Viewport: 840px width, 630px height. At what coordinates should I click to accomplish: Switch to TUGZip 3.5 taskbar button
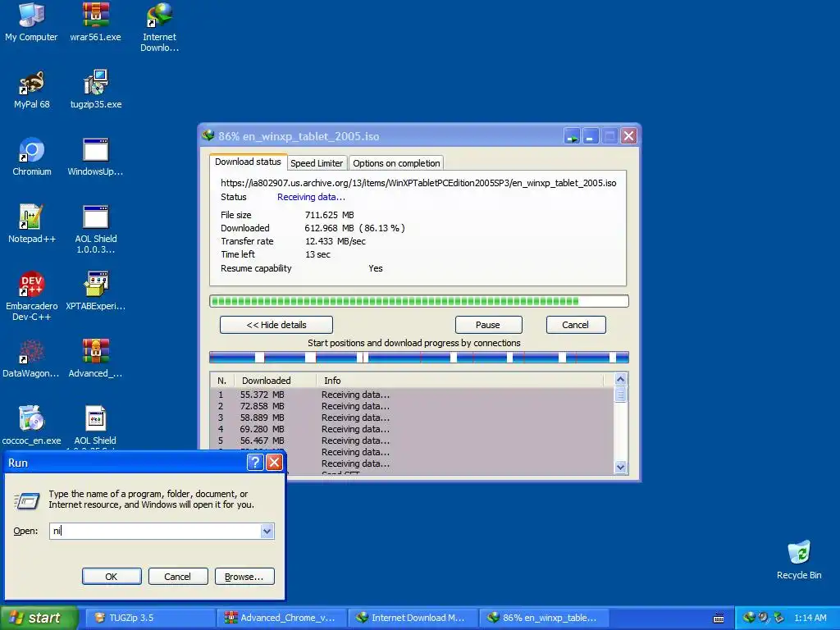[x=150, y=619]
